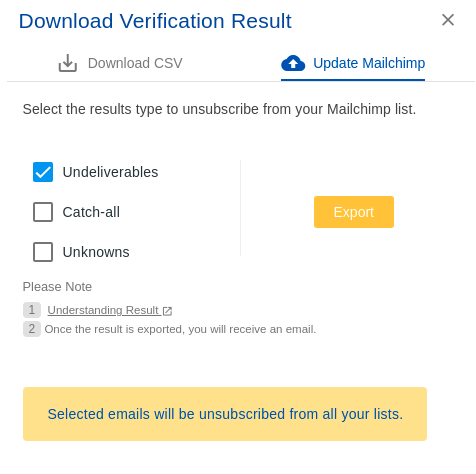
Task: Click the yellow Export button
Action: (x=354, y=212)
